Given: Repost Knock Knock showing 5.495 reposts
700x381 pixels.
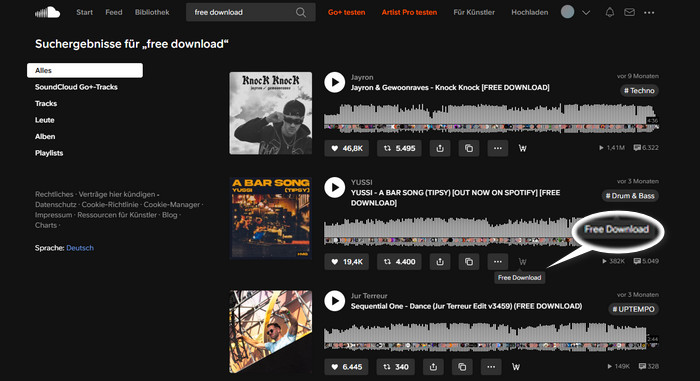Looking at the screenshot, I should click(x=399, y=148).
